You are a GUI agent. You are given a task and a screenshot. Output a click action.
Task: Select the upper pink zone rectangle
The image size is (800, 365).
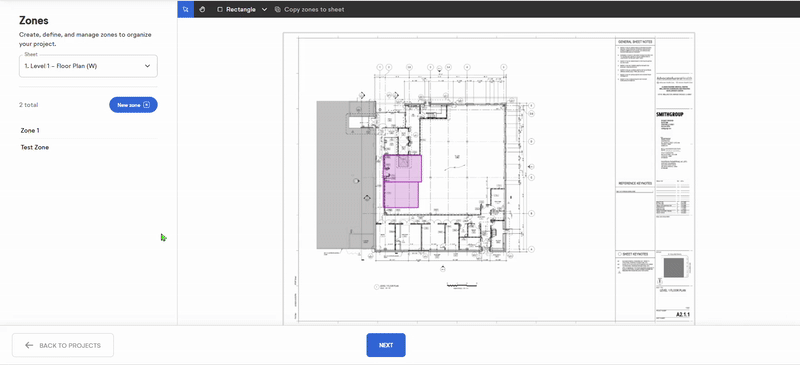[403, 168]
